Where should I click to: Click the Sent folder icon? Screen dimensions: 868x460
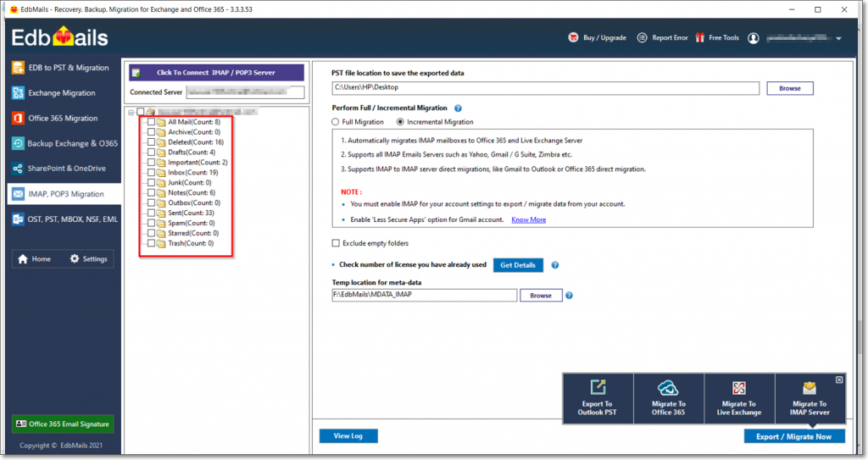pos(161,213)
